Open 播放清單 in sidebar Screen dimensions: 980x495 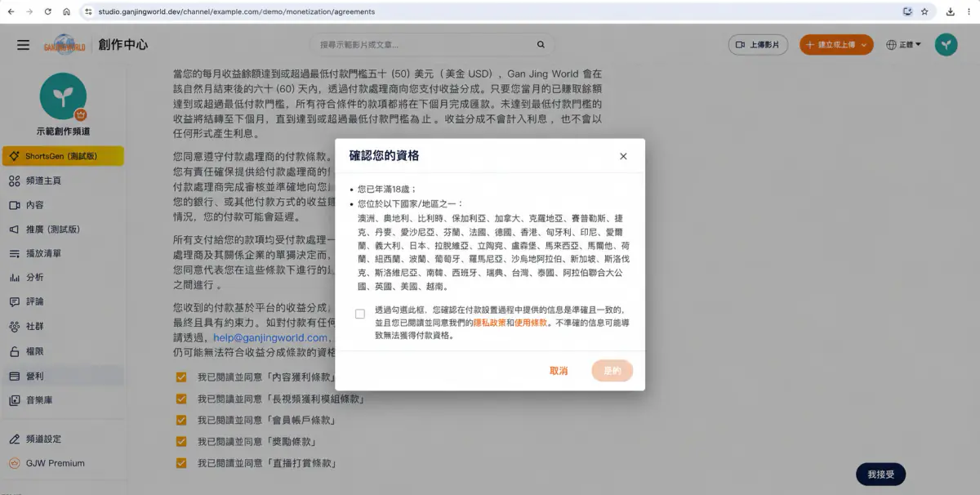pos(63,253)
